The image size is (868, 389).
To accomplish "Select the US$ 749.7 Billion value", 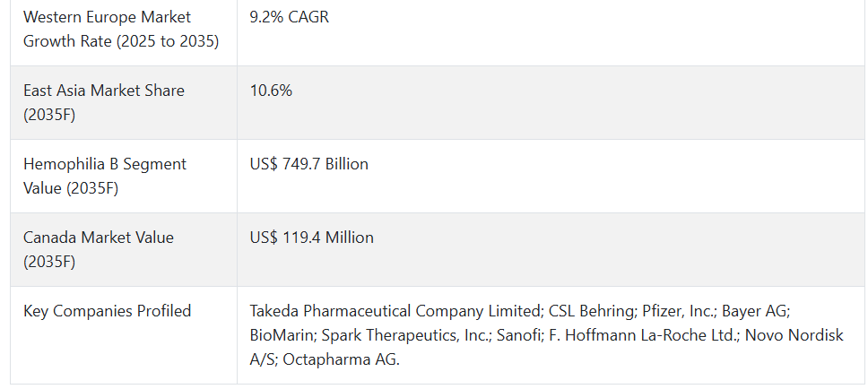I will (x=308, y=164).
